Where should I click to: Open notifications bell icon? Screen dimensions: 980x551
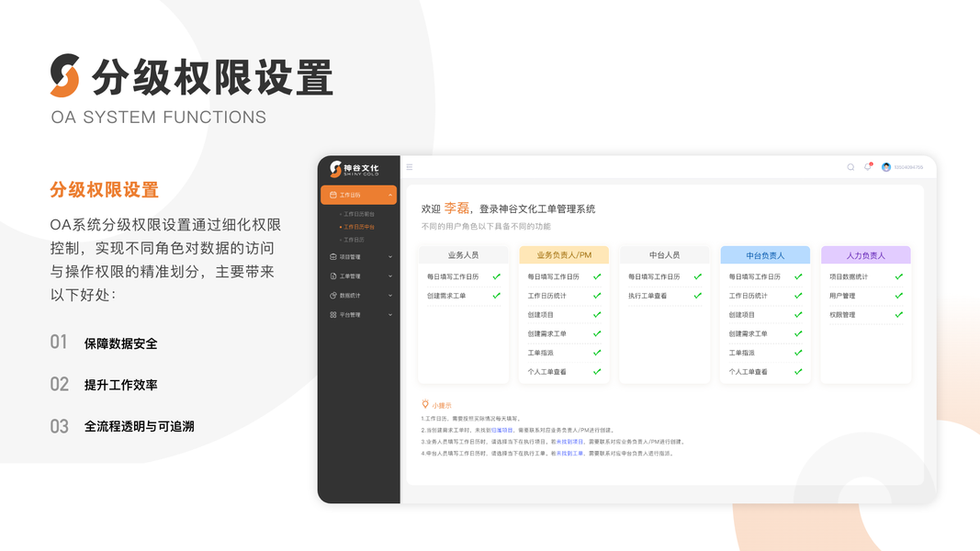click(x=868, y=167)
